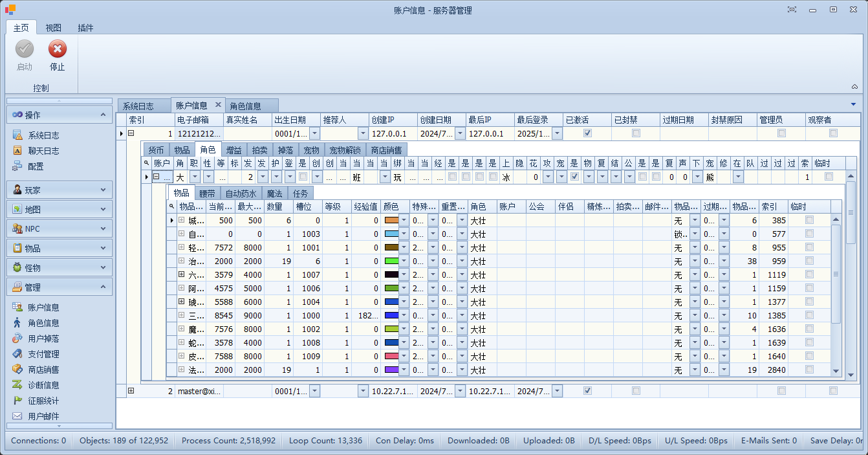Switch to the 视图 ribbon tab
868x455 pixels.
[x=54, y=28]
